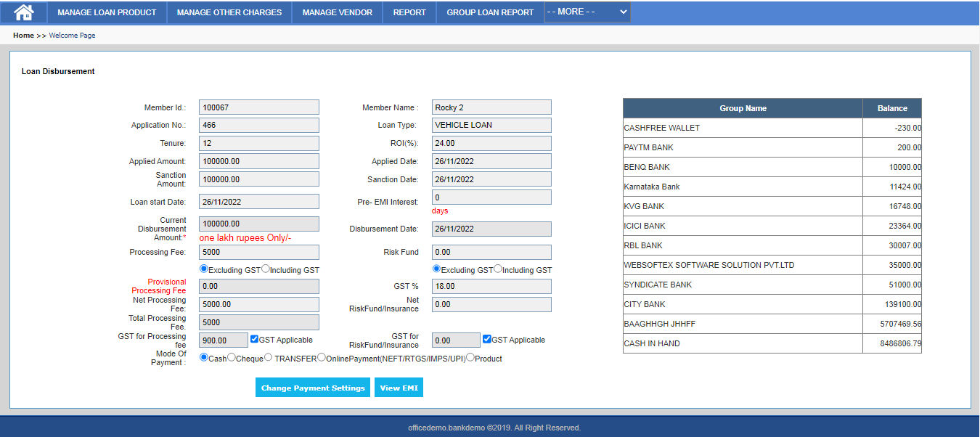Screen dimensions: 980x437
Task: Open Manage Other Charges menu
Action: click(229, 12)
